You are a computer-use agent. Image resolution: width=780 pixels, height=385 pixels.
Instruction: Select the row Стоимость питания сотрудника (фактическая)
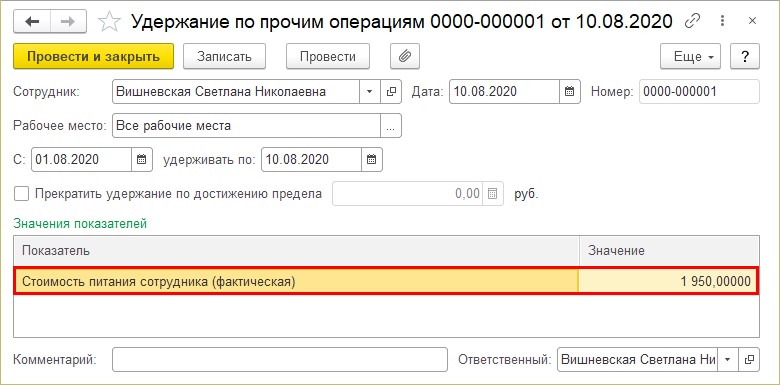(x=387, y=282)
